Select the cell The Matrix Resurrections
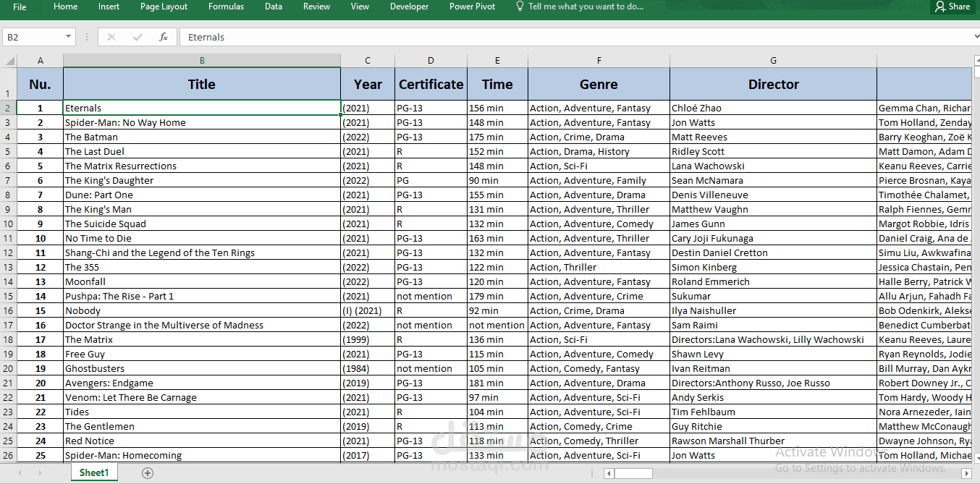 202,166
